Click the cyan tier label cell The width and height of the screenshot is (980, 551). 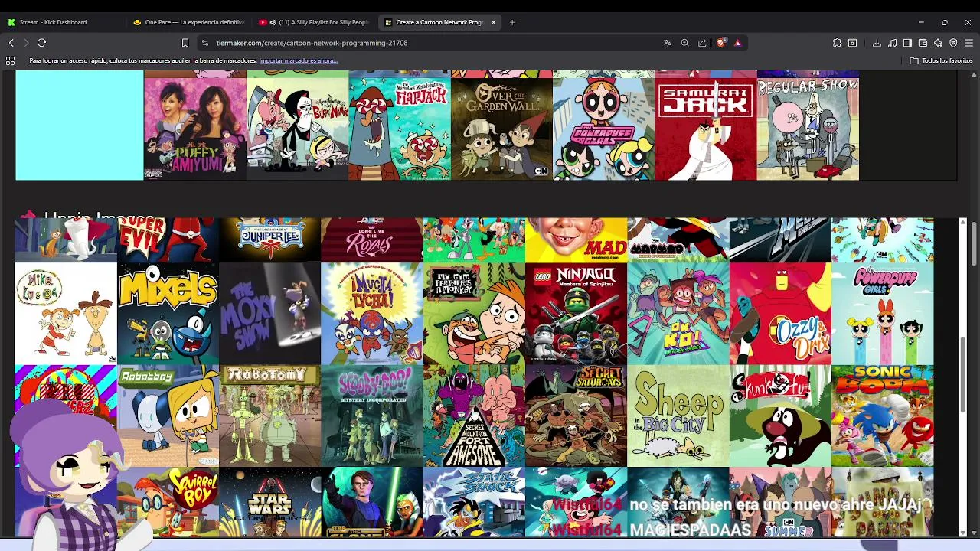tap(80, 126)
